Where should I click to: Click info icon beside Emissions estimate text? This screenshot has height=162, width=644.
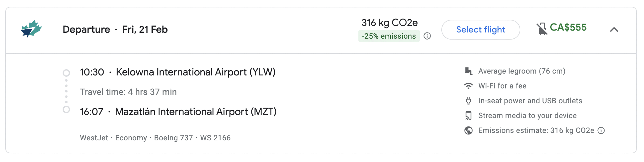point(601,130)
